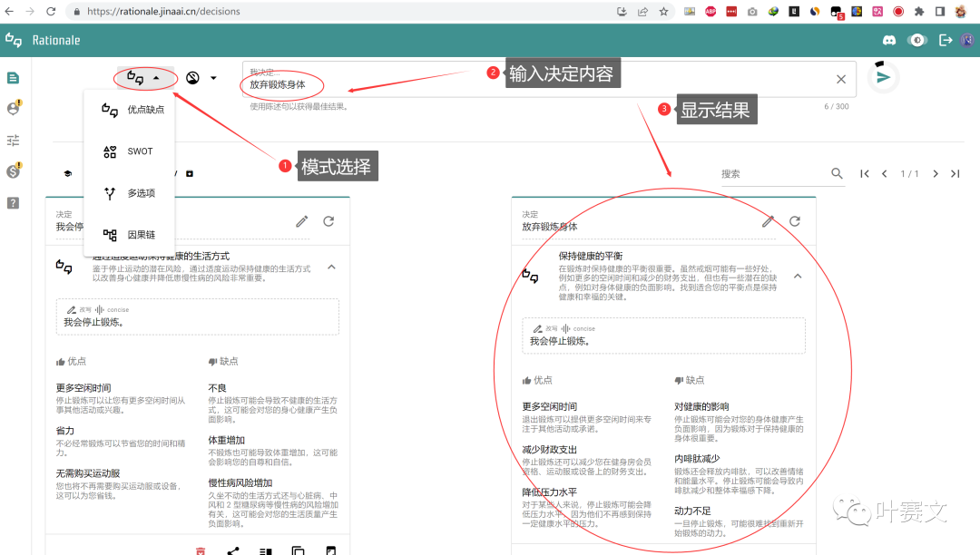Send the decision with the paper plane icon
The width and height of the screenshot is (980, 555).
click(881, 77)
